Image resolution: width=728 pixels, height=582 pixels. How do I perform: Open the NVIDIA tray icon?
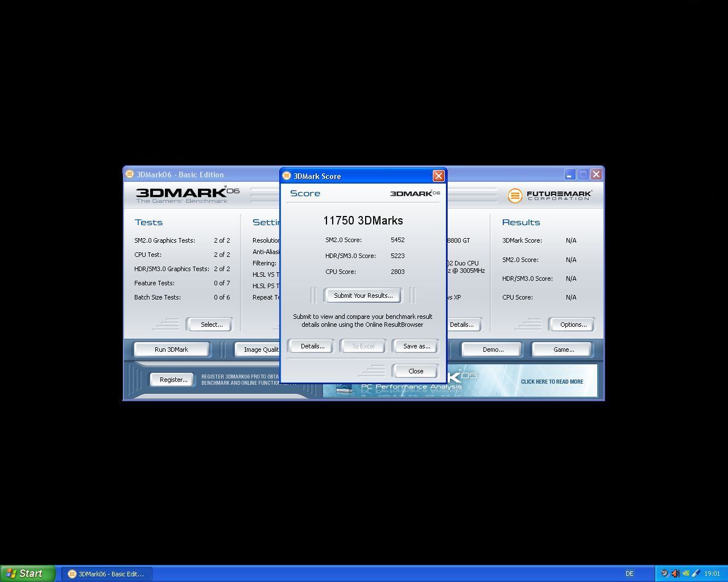pyautogui.click(x=685, y=573)
